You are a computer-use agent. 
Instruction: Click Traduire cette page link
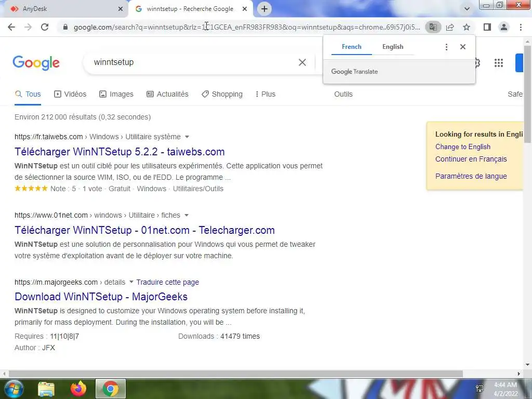point(168,282)
